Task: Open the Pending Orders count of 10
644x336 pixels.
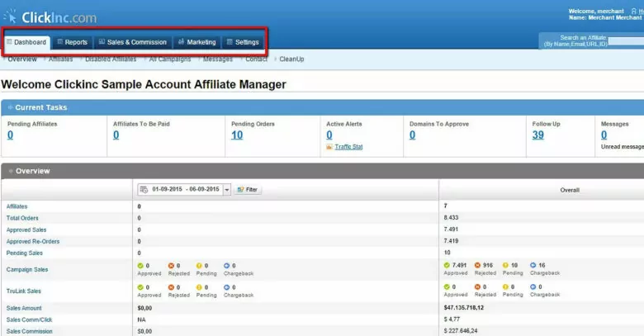Action: (x=237, y=135)
